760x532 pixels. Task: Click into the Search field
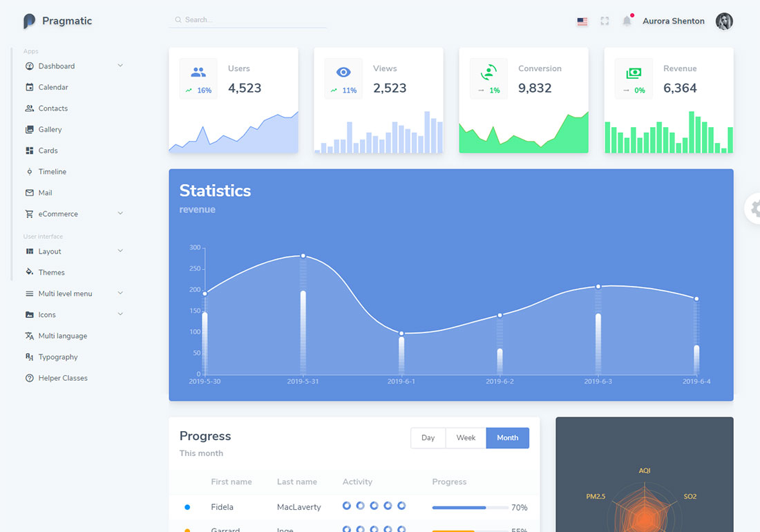point(247,20)
